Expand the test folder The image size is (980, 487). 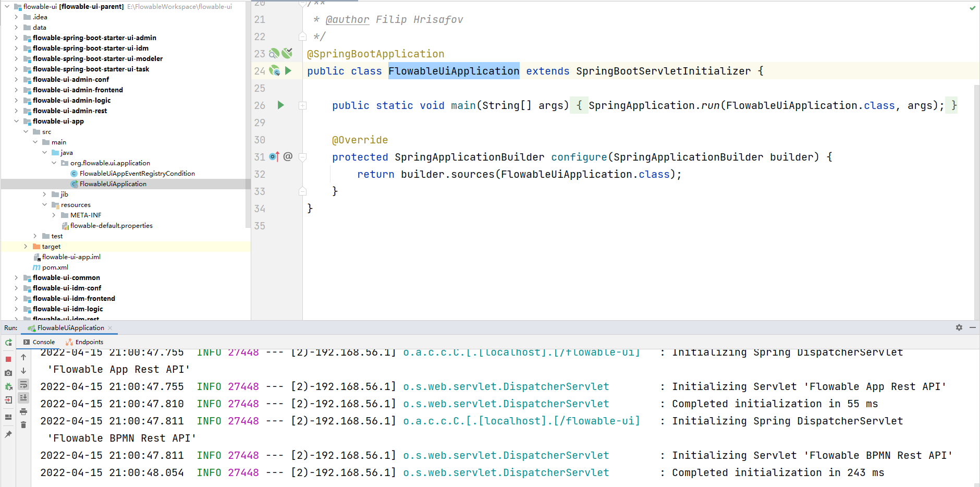(x=35, y=236)
